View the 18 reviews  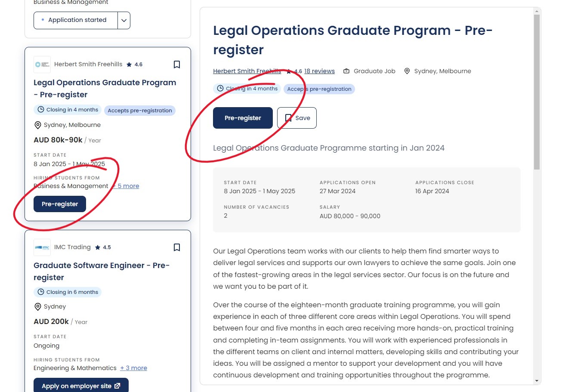pos(319,71)
